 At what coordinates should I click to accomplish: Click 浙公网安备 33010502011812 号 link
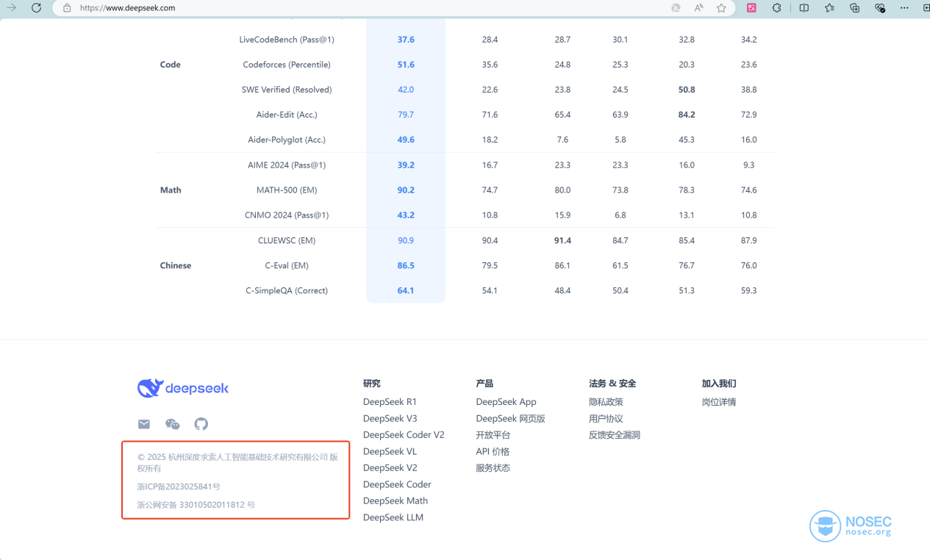click(x=196, y=505)
